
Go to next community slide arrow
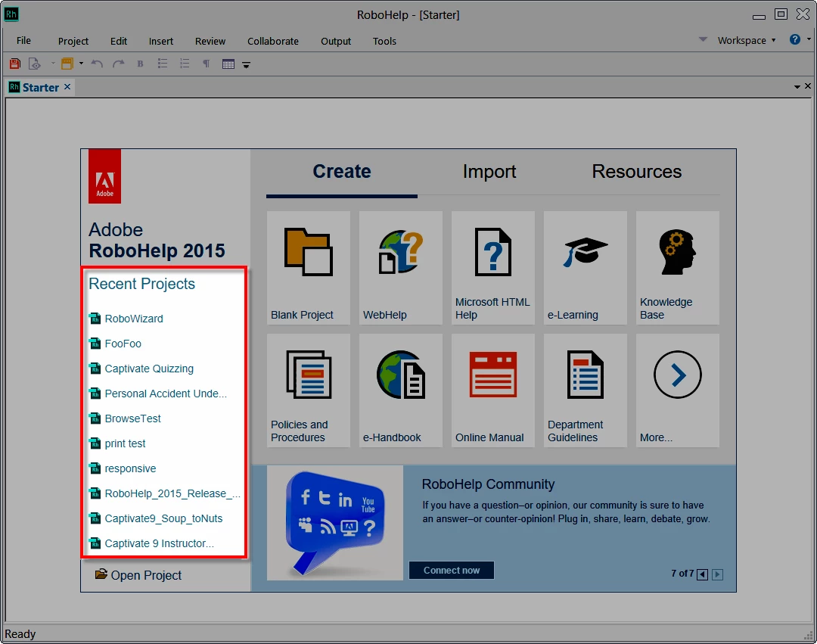click(717, 574)
